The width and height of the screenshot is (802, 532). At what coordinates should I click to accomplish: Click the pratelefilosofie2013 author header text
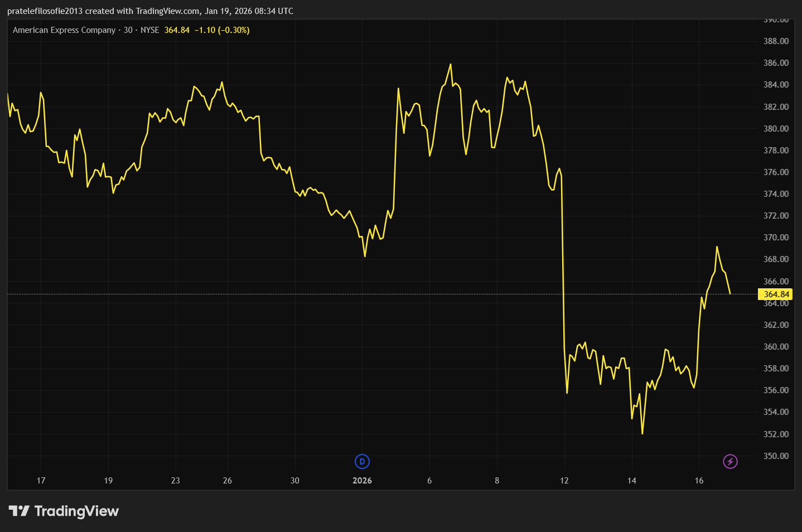pyautogui.click(x=45, y=11)
